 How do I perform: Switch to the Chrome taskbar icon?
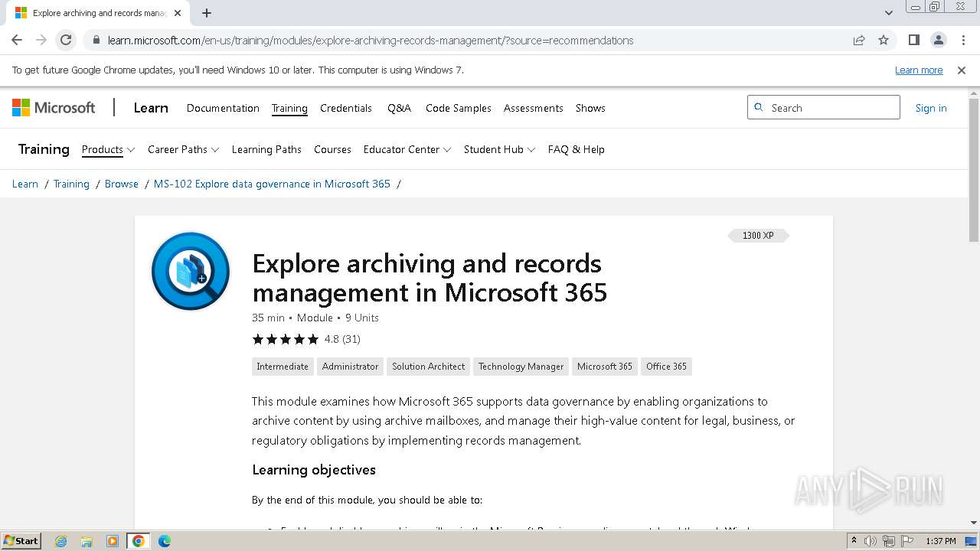point(139,541)
